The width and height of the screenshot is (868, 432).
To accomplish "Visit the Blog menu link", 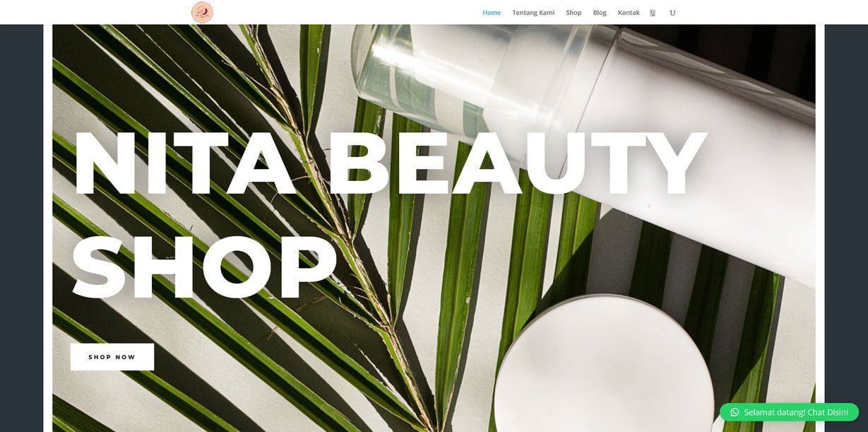I will 600,13.
